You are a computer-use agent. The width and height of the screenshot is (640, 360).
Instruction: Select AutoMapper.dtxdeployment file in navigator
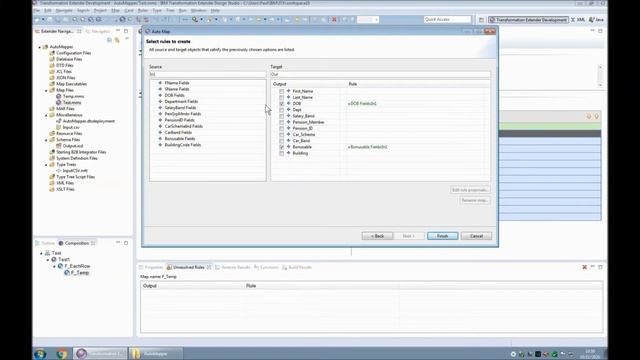(x=88, y=121)
